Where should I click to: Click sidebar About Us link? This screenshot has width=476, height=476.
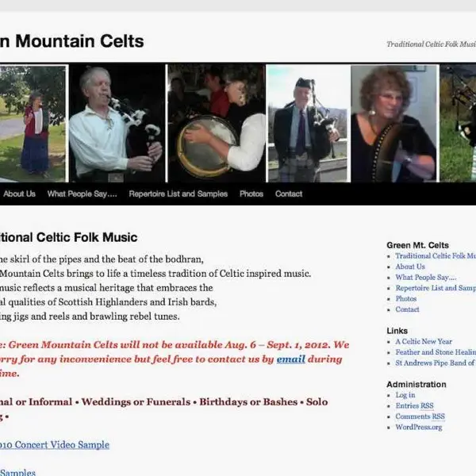[410, 267]
